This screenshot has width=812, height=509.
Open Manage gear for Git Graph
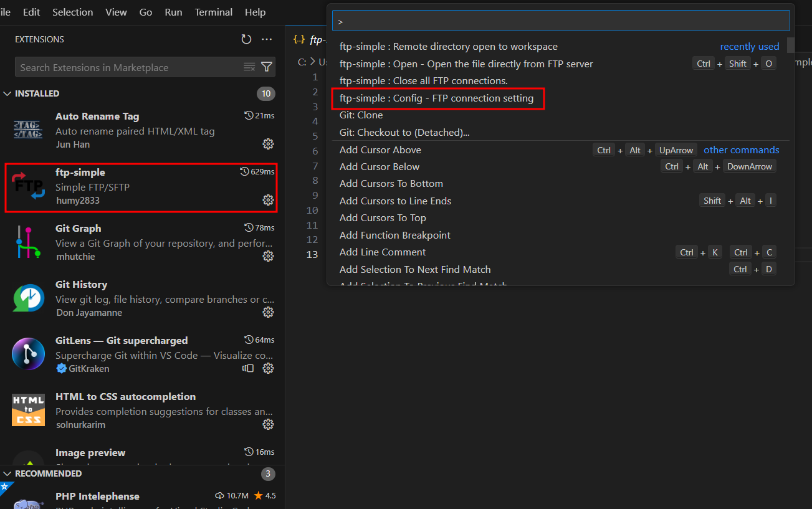(268, 256)
